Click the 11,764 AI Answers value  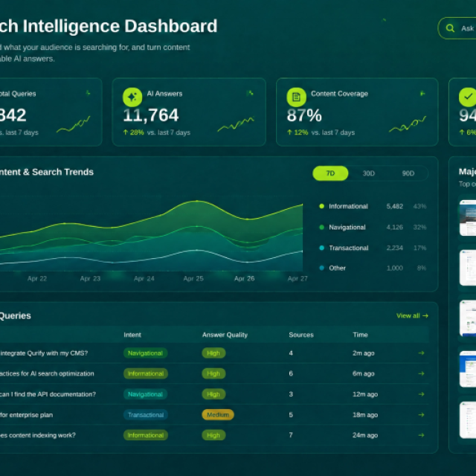tap(151, 115)
